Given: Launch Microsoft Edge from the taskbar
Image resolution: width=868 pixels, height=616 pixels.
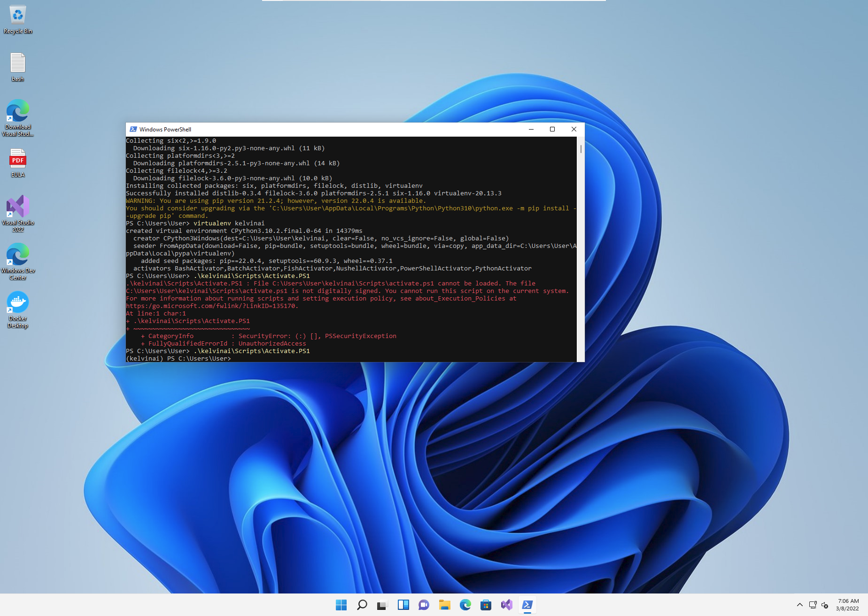Looking at the screenshot, I should (x=465, y=605).
